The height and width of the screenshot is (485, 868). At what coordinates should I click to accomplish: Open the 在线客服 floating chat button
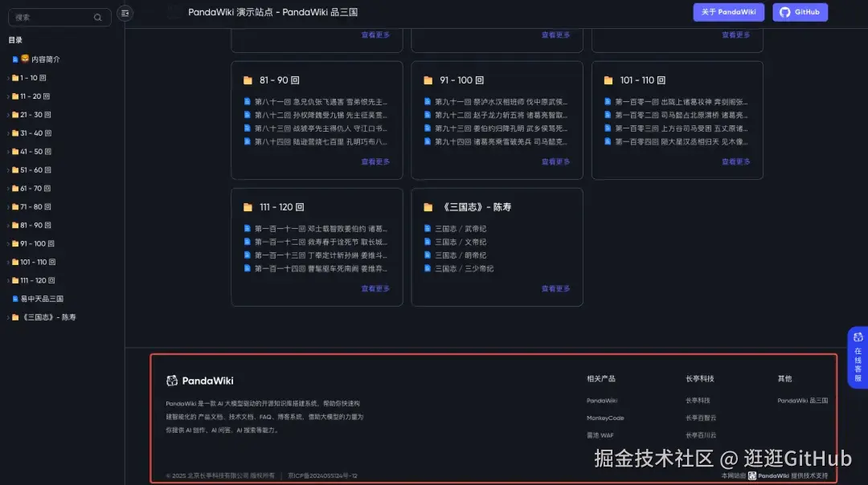[858, 359]
